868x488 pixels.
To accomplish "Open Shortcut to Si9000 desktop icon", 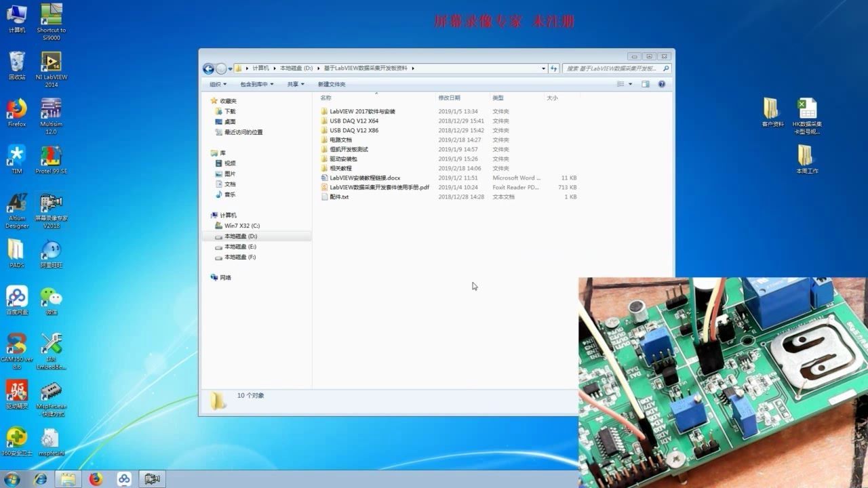I will coord(52,22).
